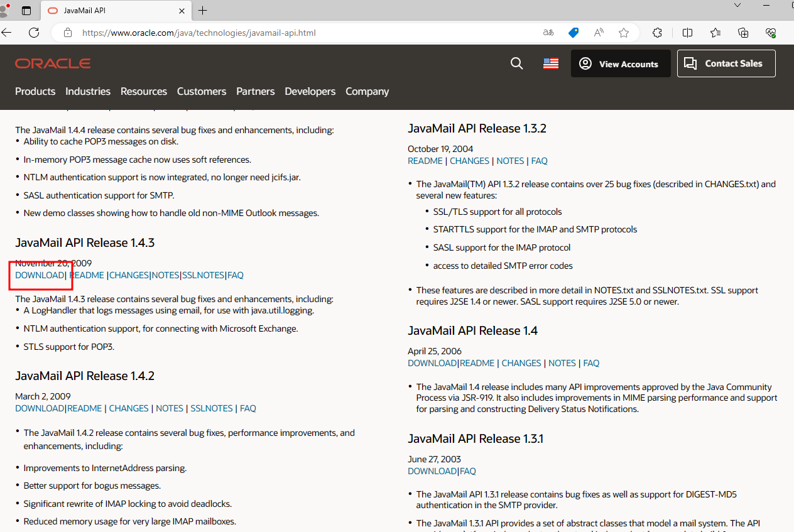
Task: Download JavaMail API Release 1.4.2
Action: 40,408
